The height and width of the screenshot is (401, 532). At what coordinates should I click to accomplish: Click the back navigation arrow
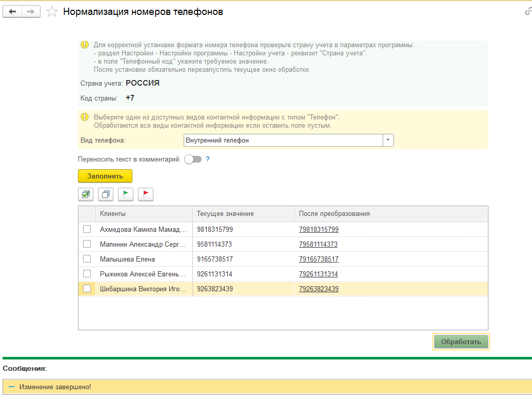pyautogui.click(x=13, y=12)
